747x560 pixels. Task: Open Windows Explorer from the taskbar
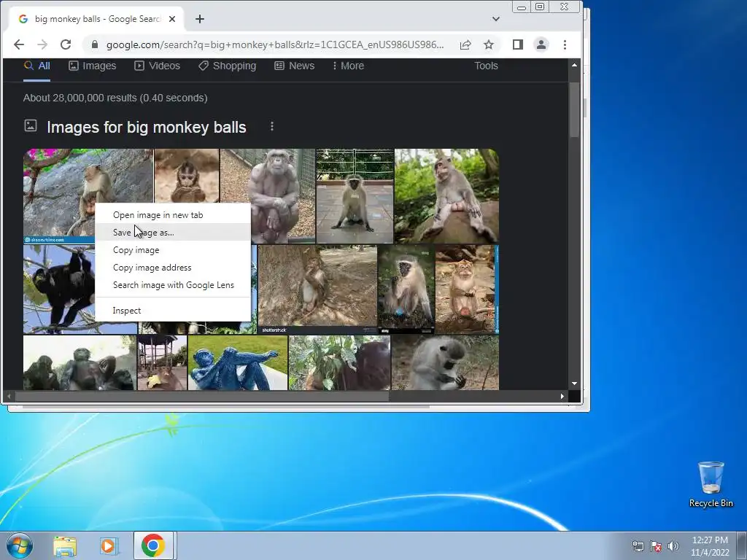65,546
